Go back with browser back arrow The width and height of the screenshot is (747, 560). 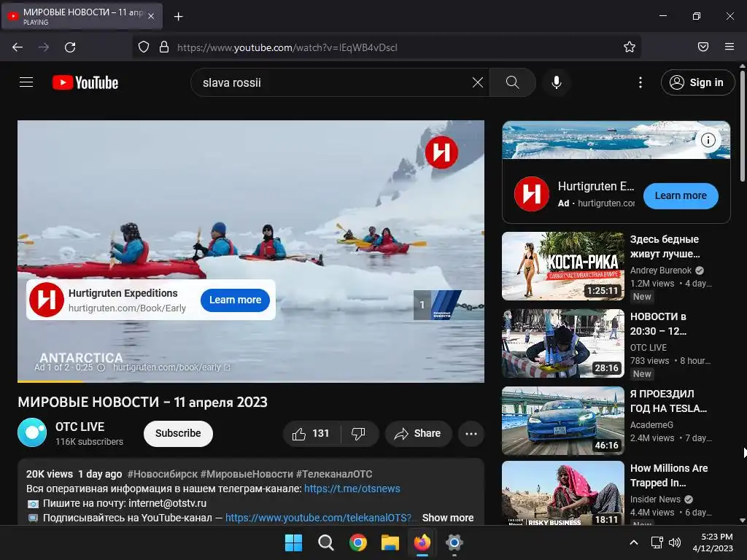point(18,47)
